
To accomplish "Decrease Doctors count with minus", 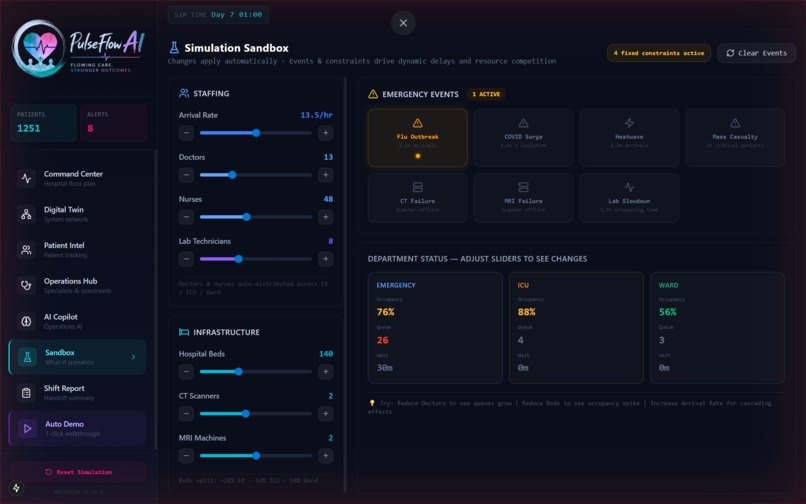I will [x=186, y=175].
